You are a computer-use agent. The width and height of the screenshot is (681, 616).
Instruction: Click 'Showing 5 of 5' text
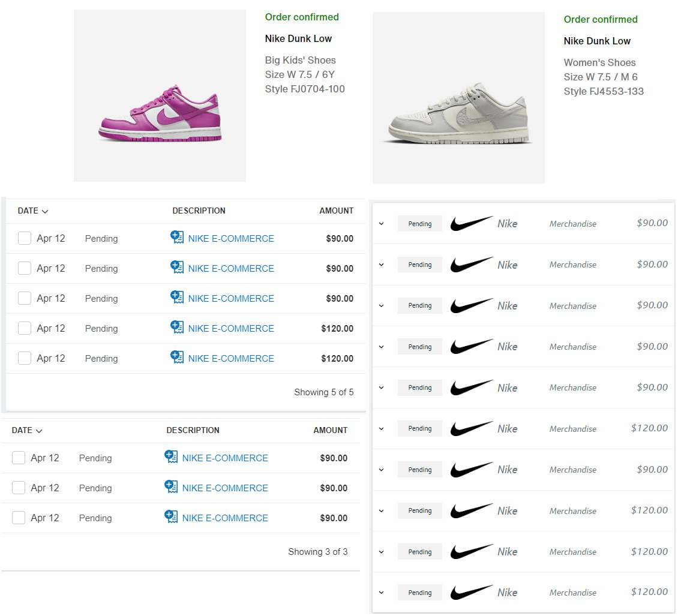click(324, 392)
